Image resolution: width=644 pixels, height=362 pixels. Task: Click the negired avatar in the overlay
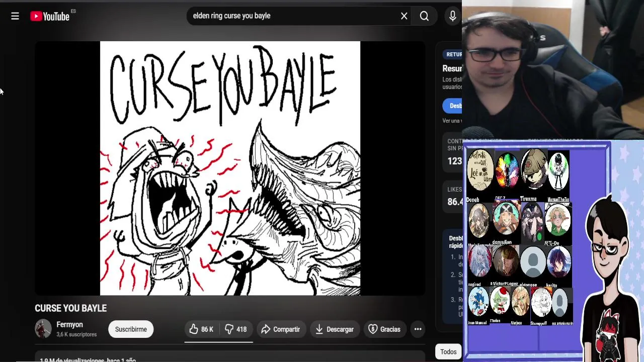pos(480,261)
